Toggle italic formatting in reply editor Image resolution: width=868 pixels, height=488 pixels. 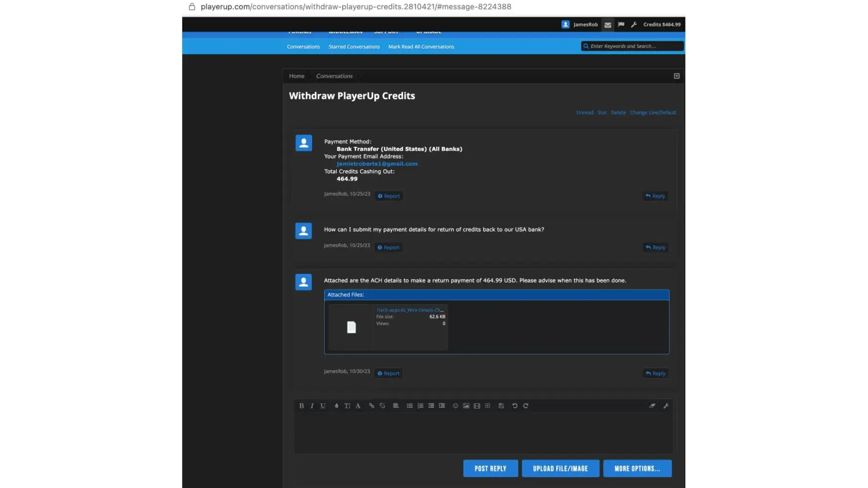[312, 406]
